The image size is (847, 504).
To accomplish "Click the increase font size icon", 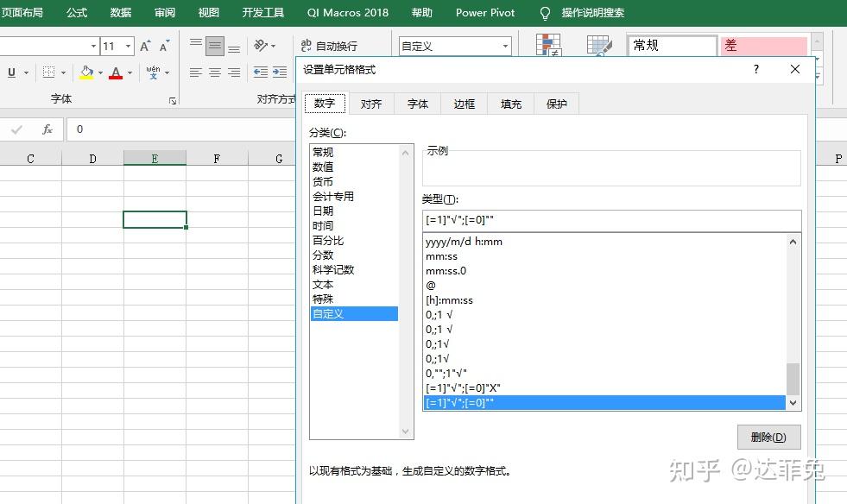I will pyautogui.click(x=145, y=46).
